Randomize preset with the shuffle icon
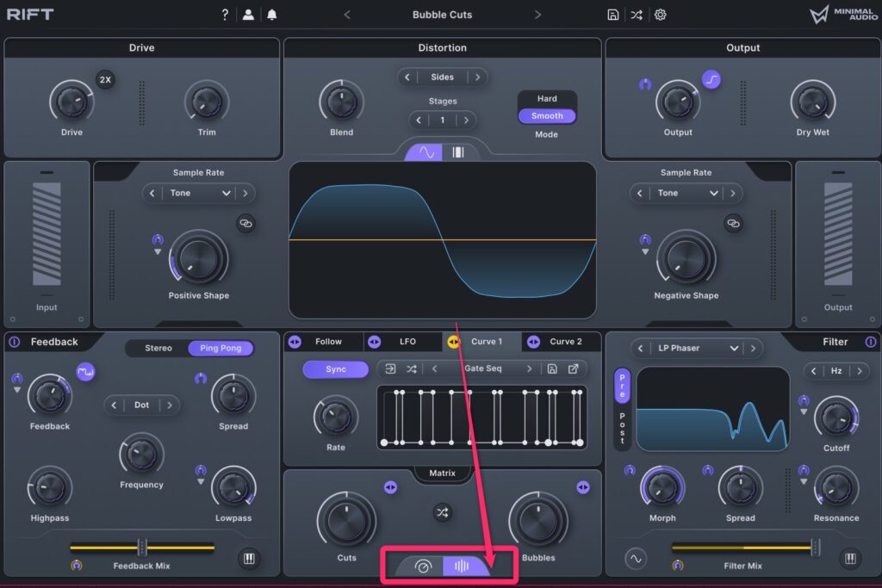 [x=637, y=15]
